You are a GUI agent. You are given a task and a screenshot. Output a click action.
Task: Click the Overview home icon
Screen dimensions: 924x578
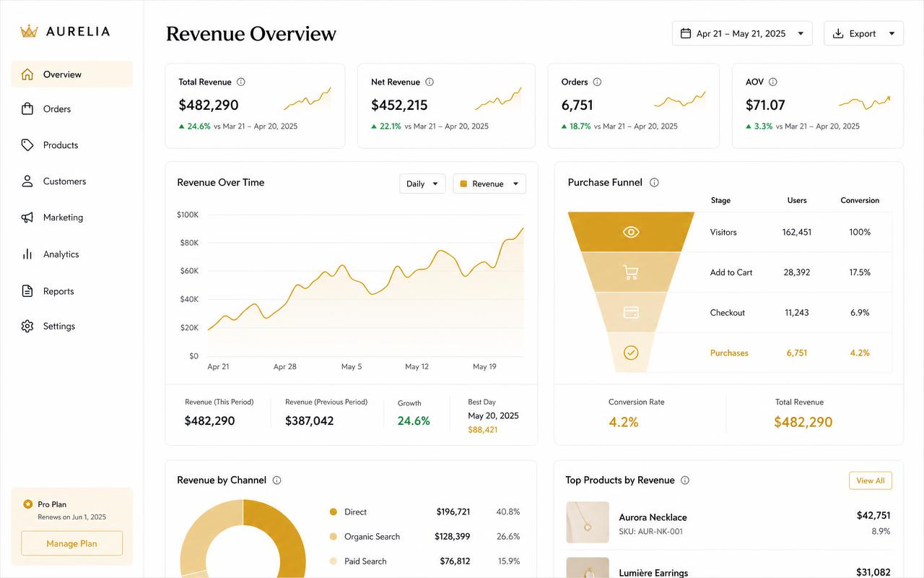click(x=27, y=74)
